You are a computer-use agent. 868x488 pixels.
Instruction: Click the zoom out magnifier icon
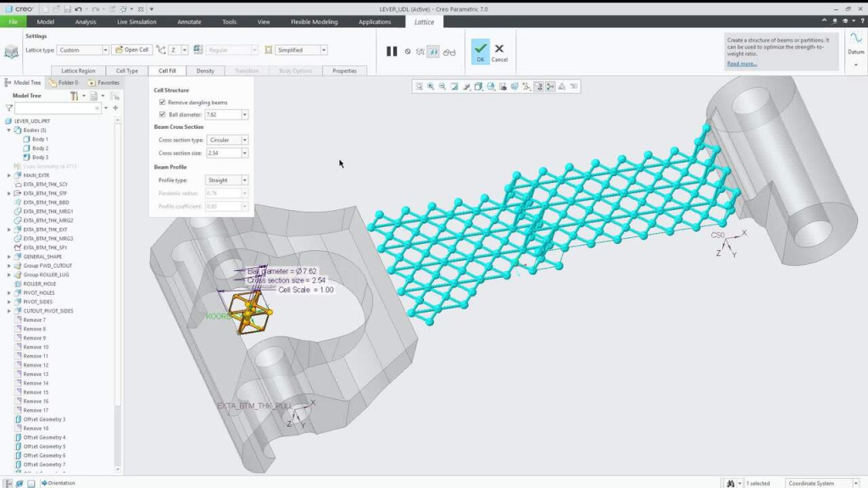(x=442, y=86)
